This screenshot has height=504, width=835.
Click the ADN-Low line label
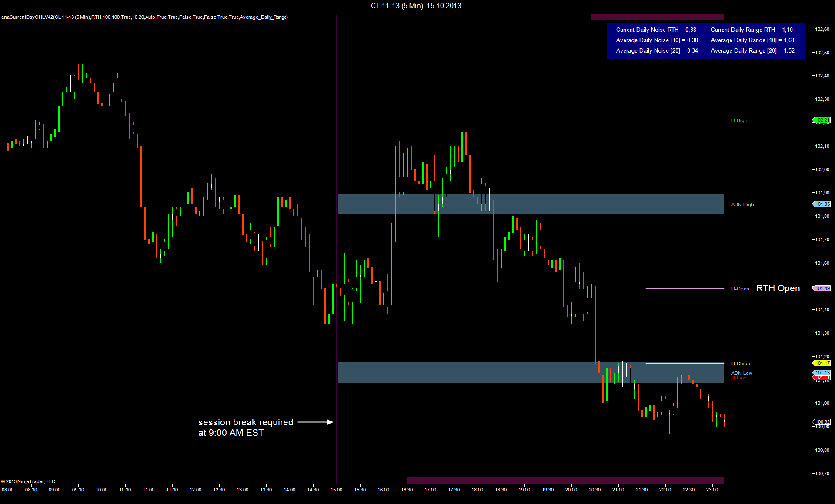click(x=741, y=373)
